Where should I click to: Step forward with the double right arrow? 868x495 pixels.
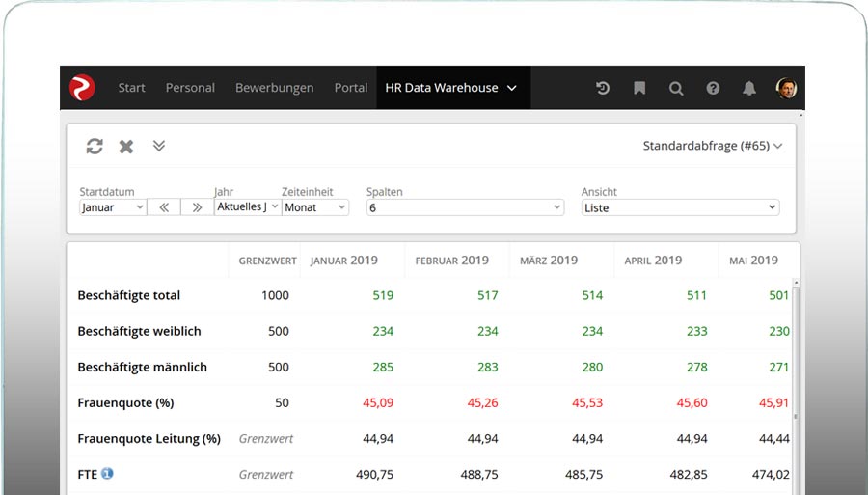point(197,207)
